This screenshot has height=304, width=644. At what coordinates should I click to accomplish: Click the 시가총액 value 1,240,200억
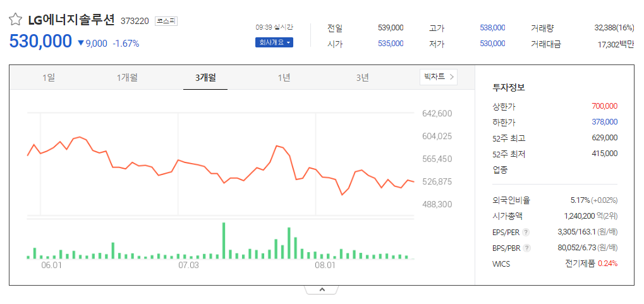(581, 216)
